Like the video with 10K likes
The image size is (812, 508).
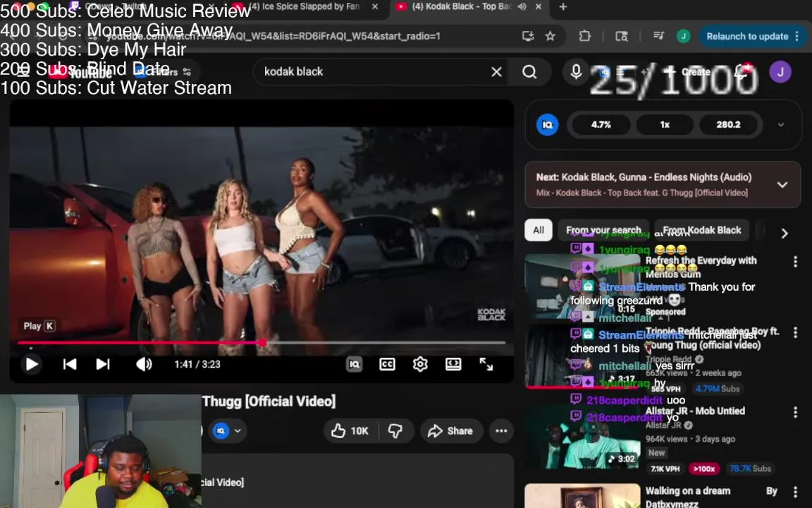coord(350,431)
